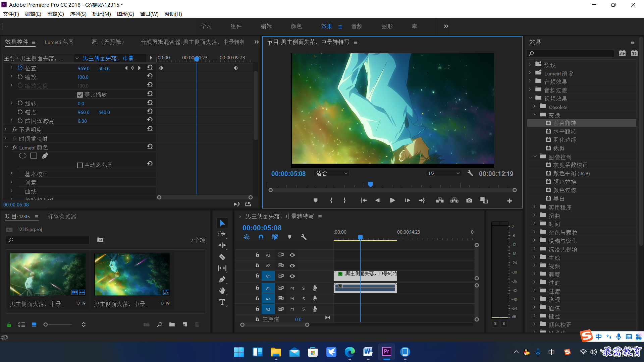Switch Project panel to list view
The image size is (644, 362).
[x=22, y=324]
